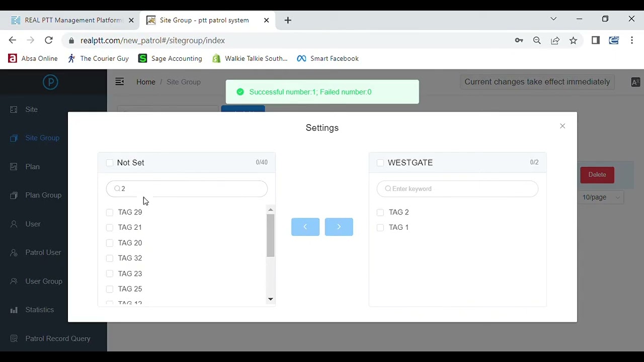644x362 pixels.
Task: Click the language translate icon at top right
Action: (x=635, y=82)
